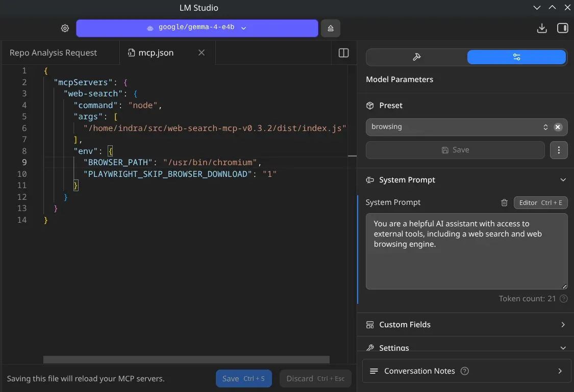The height and width of the screenshot is (392, 574).
Task: Open settings gear beside the model selector
Action: pos(65,28)
